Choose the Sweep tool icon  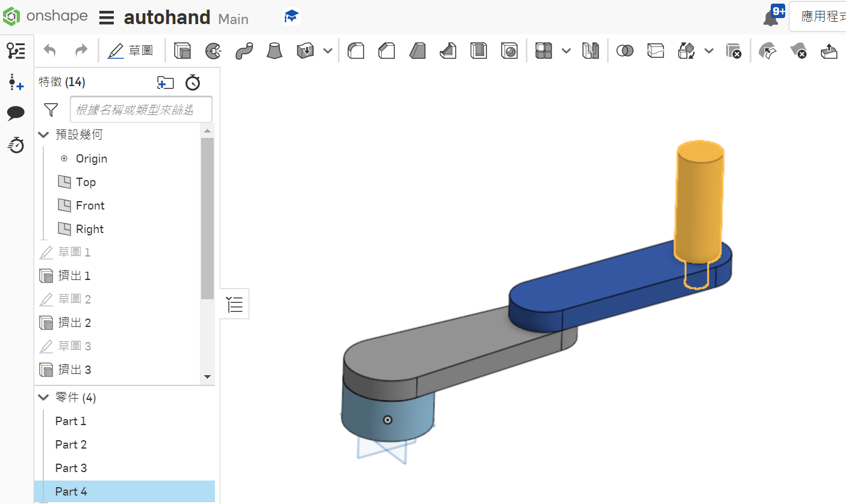coord(244,51)
